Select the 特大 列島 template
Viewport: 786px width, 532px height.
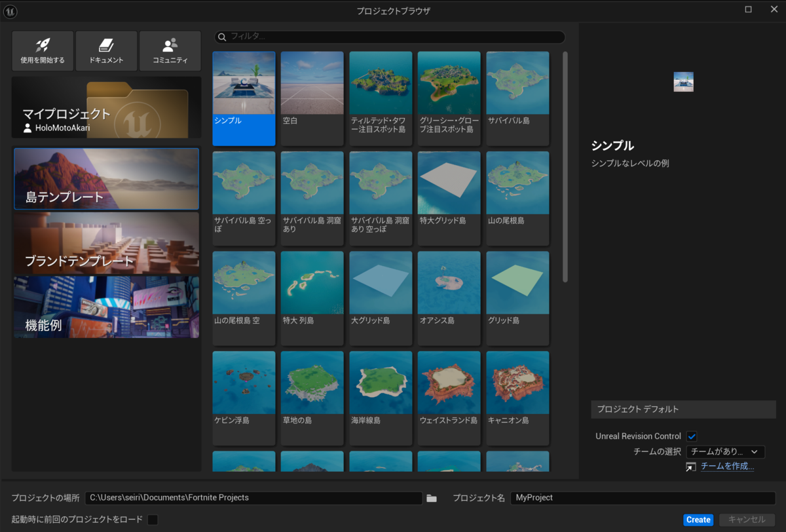pos(312,298)
